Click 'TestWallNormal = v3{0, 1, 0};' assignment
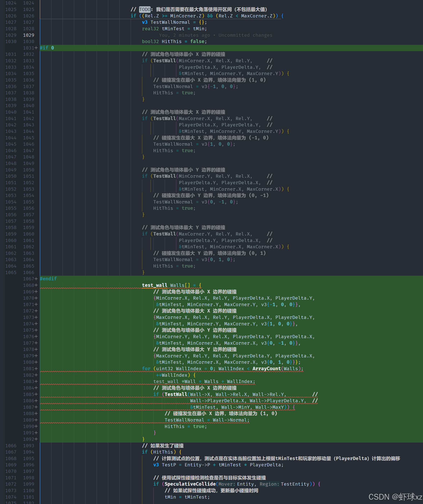423x504 pixels. pos(194,260)
